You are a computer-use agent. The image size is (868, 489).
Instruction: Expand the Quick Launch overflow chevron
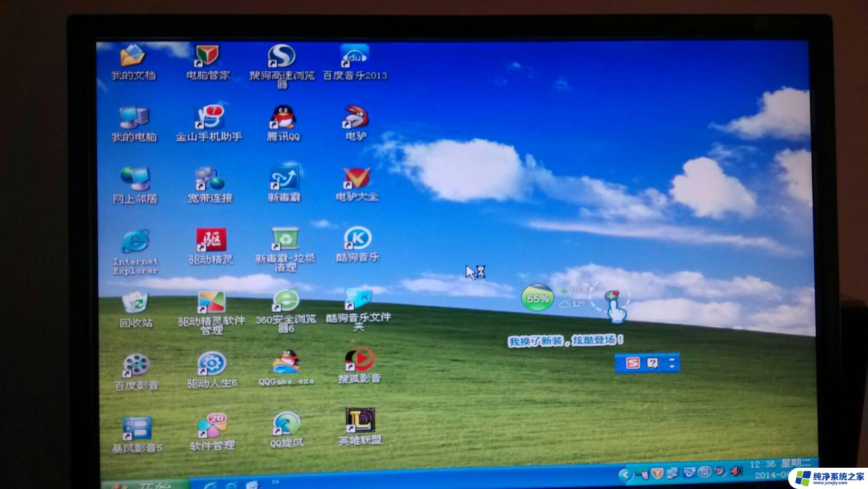tap(275, 482)
